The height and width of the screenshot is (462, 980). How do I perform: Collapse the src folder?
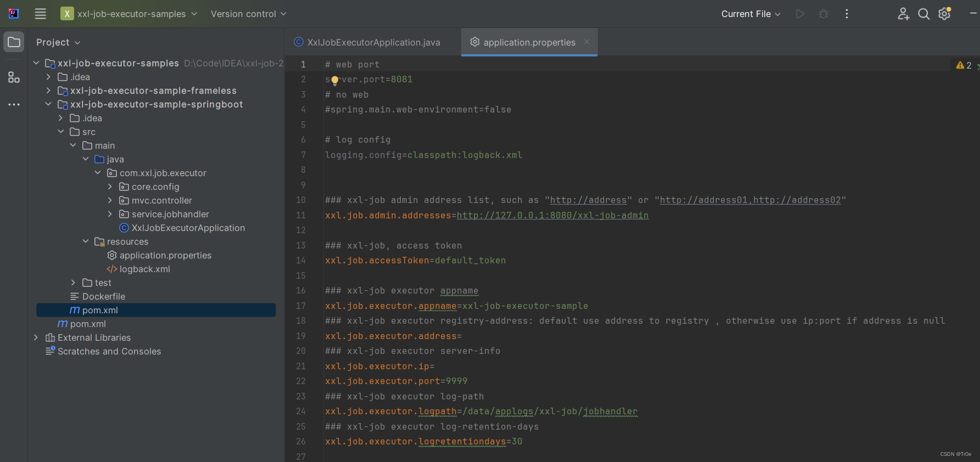61,132
